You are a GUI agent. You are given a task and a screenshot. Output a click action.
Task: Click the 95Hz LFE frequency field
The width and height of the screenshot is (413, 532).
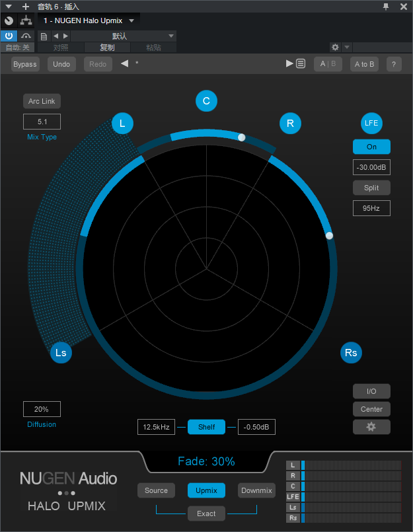click(371, 208)
